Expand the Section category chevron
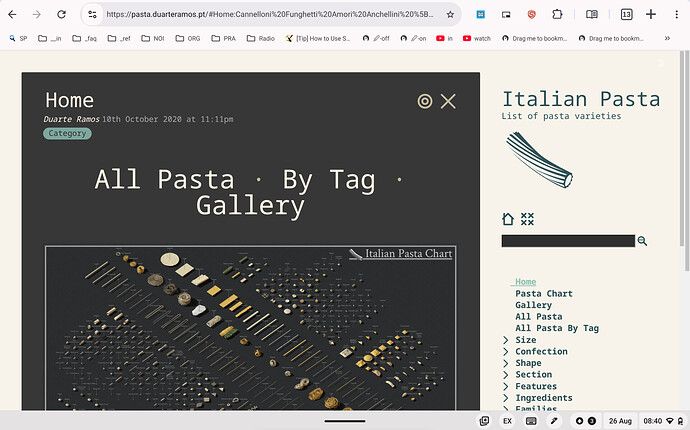This screenshot has height=430, width=690. click(x=506, y=375)
